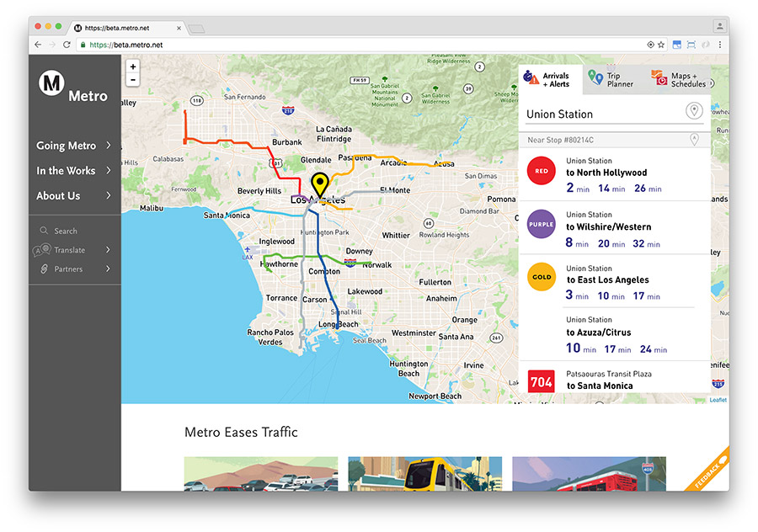Reload the page
This screenshot has height=532, width=758.
tap(67, 45)
